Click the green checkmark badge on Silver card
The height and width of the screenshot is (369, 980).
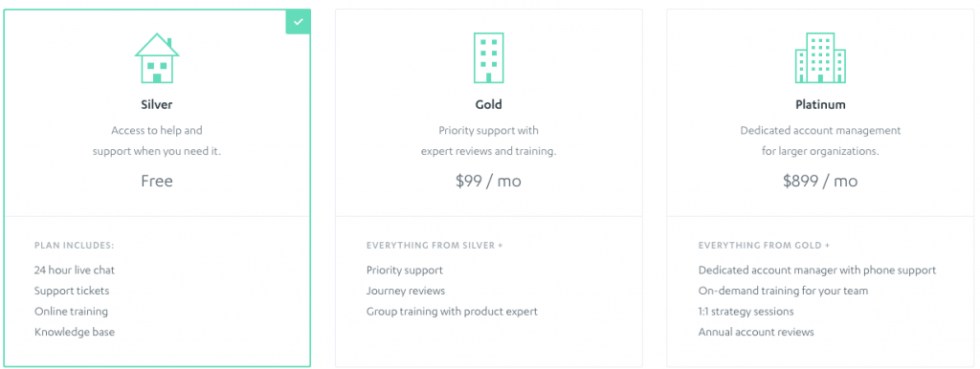pos(299,22)
